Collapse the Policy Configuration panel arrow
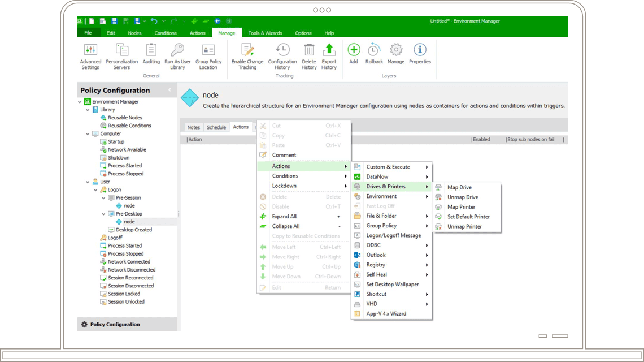Image resolution: width=644 pixels, height=362 pixels. tap(169, 90)
